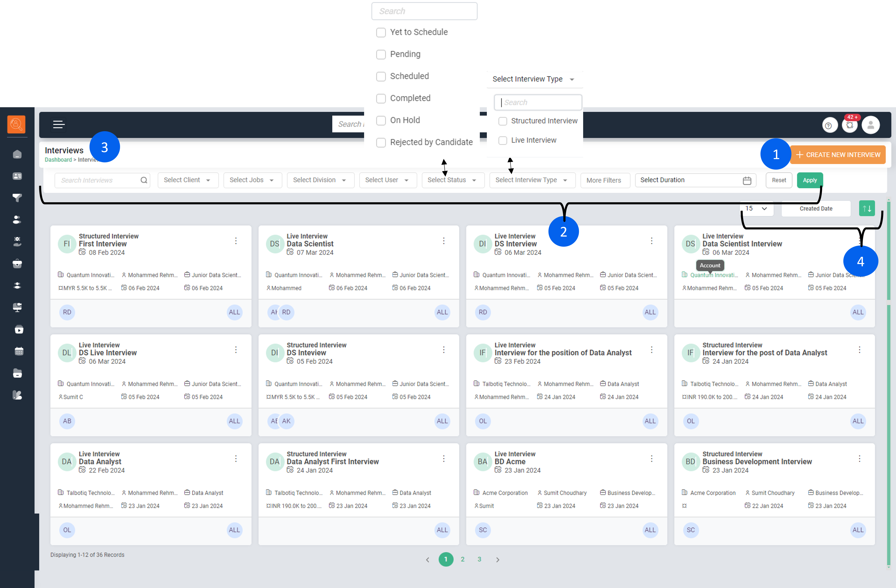This screenshot has height=588, width=896.
Task: Click Create New Interview button
Action: pyautogui.click(x=838, y=155)
